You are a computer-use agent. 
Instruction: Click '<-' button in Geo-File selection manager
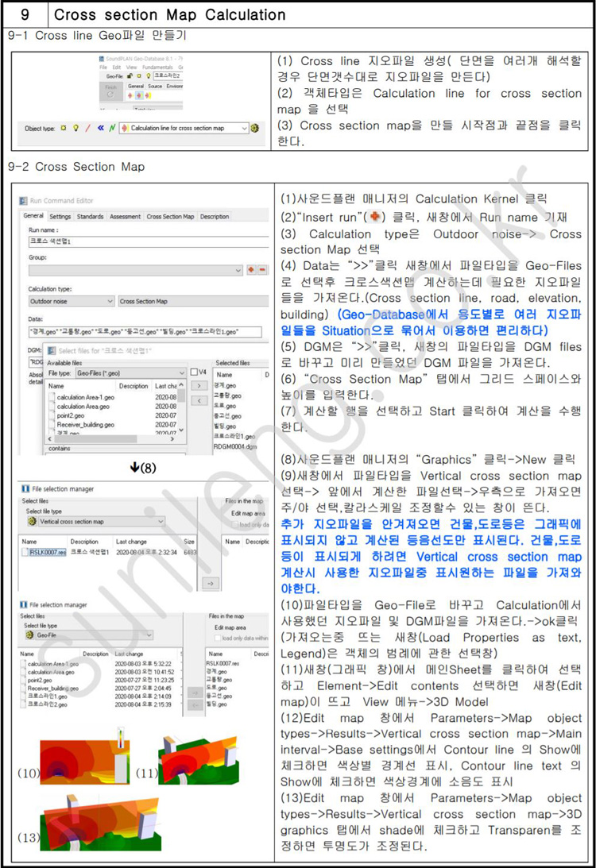195,705
